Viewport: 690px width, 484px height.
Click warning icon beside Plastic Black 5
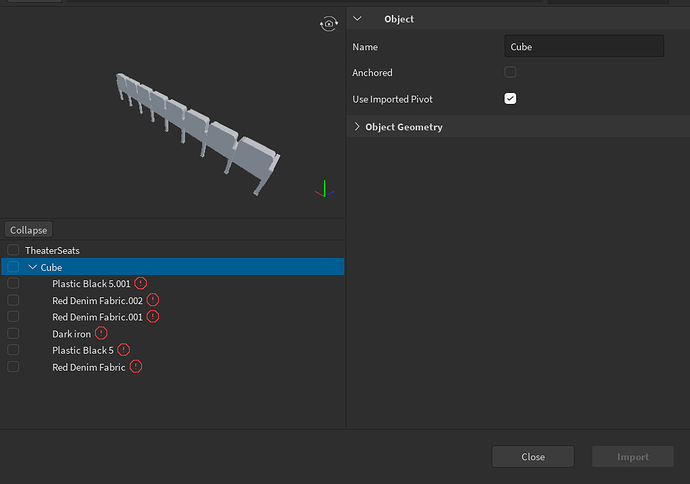[123, 350]
